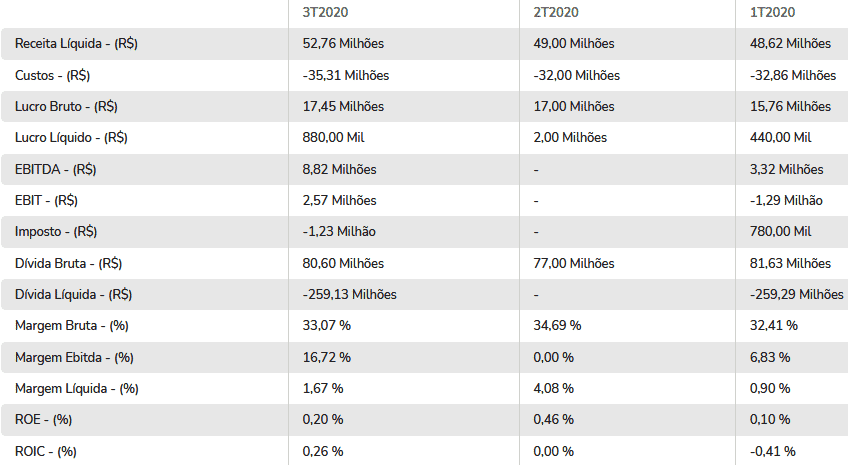Select the 2T2020 column header
848x465 pixels.
pos(556,12)
